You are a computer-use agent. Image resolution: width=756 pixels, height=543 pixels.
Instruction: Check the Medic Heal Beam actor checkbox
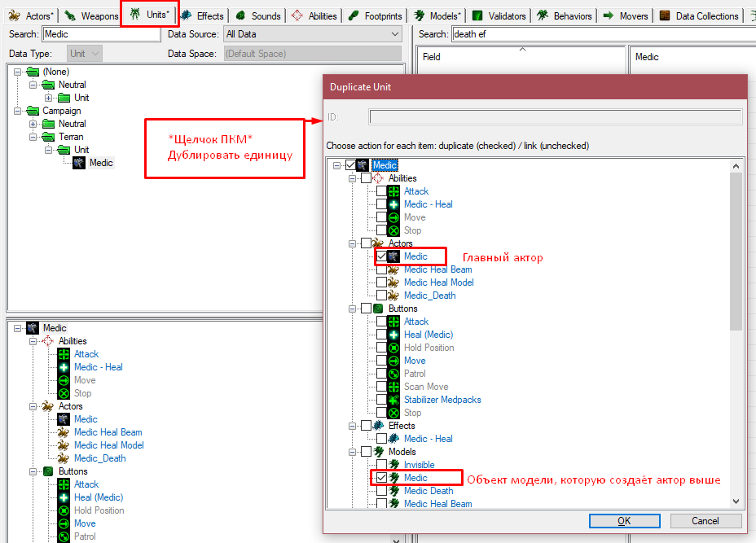pyautogui.click(x=381, y=269)
